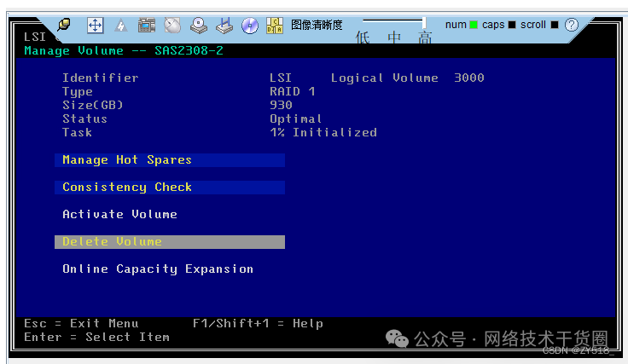Image resolution: width=628 pixels, height=364 pixels.
Task: Click the 'RAID 1' type value
Action: (293, 91)
